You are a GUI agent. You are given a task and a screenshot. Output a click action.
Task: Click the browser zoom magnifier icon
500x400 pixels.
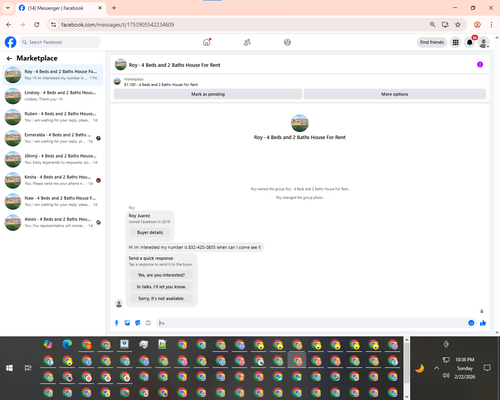(x=432, y=24)
